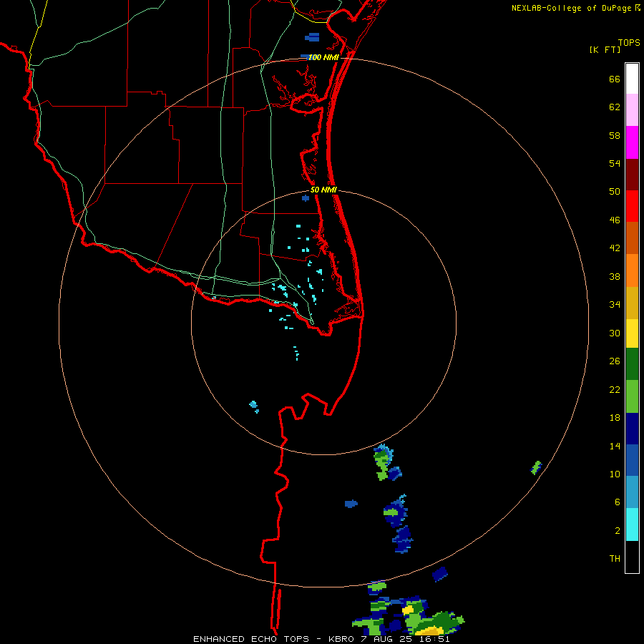Click the TH threshold label
This screenshot has height=644, width=644.
[615, 559]
